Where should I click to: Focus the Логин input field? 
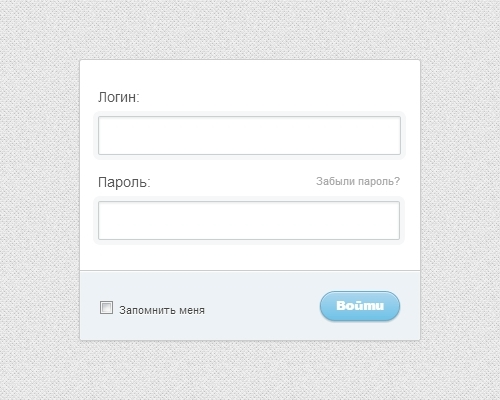pos(249,135)
